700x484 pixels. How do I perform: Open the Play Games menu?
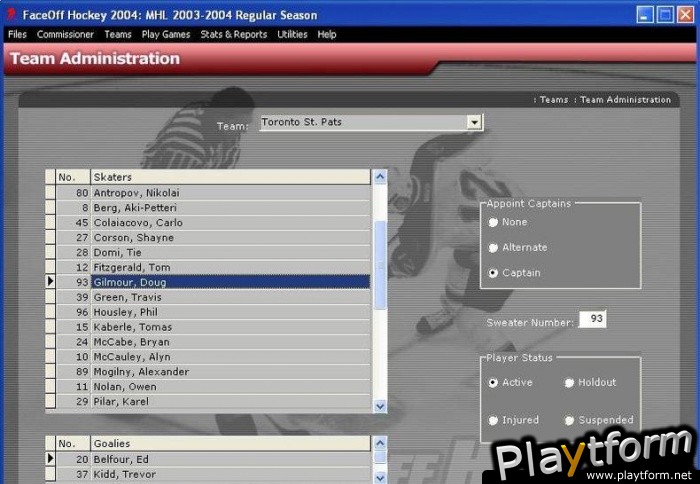(166, 34)
